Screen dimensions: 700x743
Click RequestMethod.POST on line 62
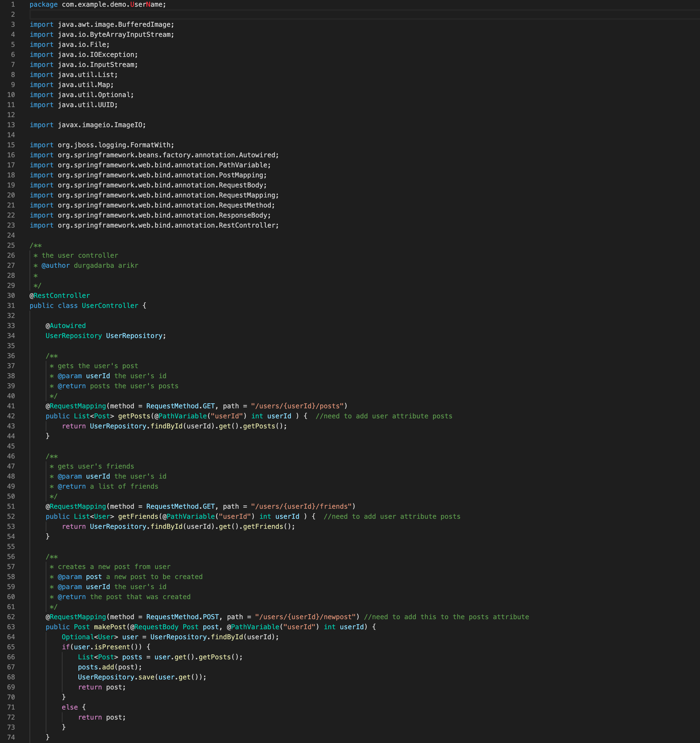tap(182, 617)
